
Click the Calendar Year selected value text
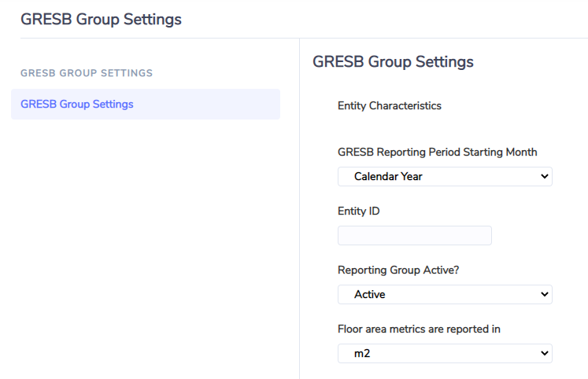coord(388,176)
